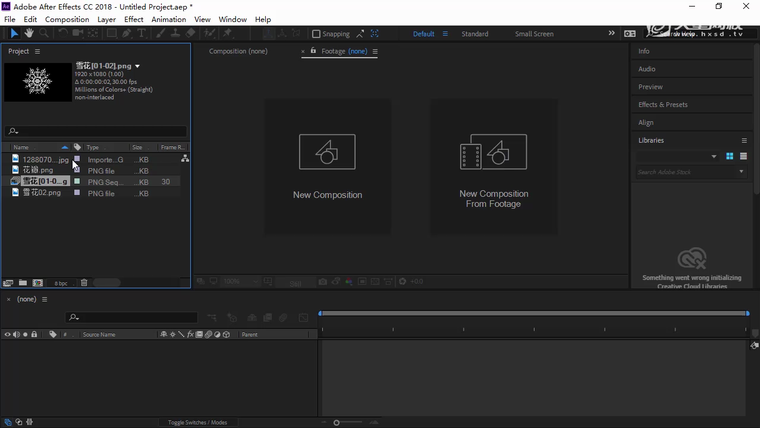Create new folder in Project panel
Viewport: 760px width, 428px height.
23,283
